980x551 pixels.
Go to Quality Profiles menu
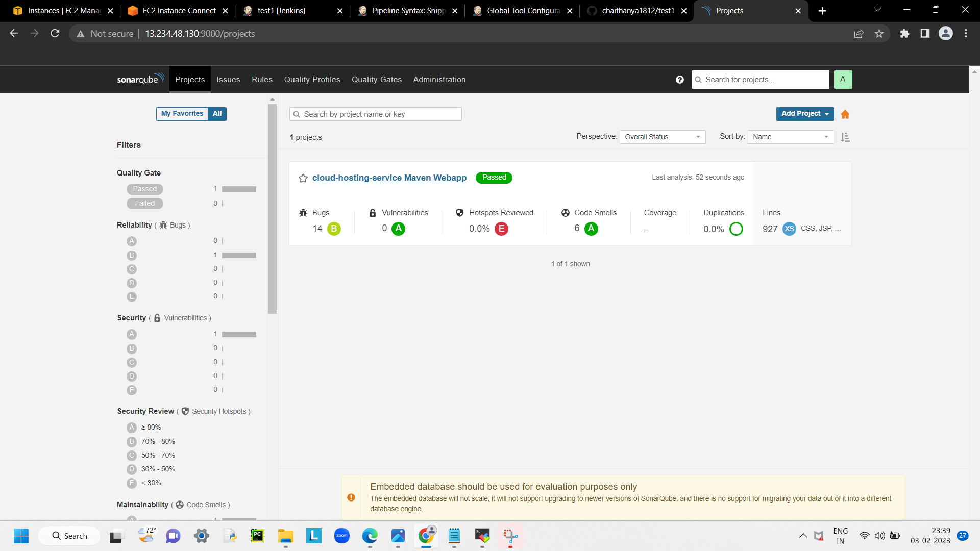[x=312, y=80]
